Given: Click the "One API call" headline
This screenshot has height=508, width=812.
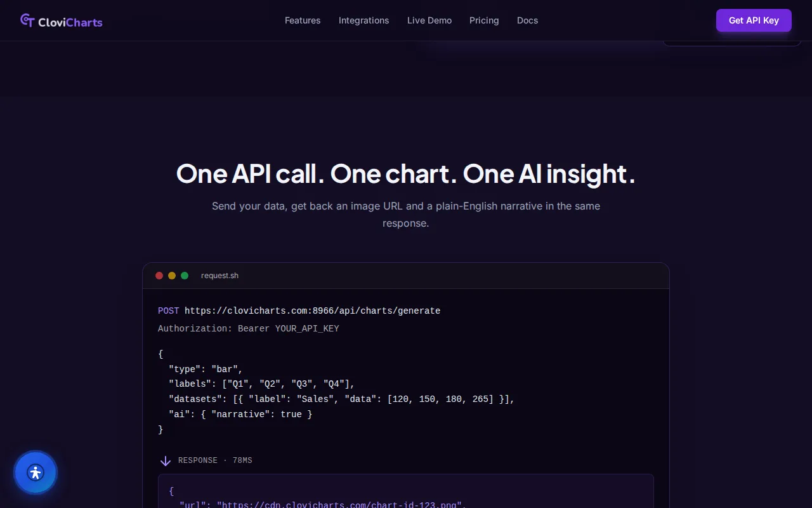Looking at the screenshot, I should coord(406,173).
